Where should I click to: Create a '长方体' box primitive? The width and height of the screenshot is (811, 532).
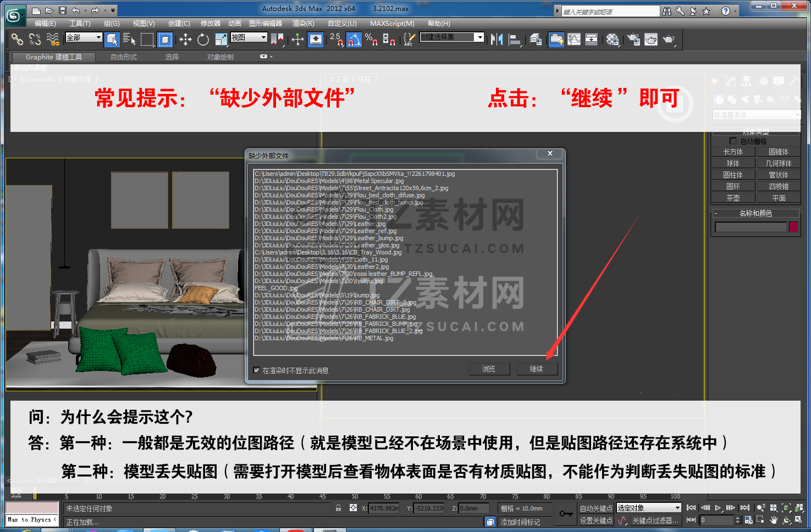coord(733,152)
